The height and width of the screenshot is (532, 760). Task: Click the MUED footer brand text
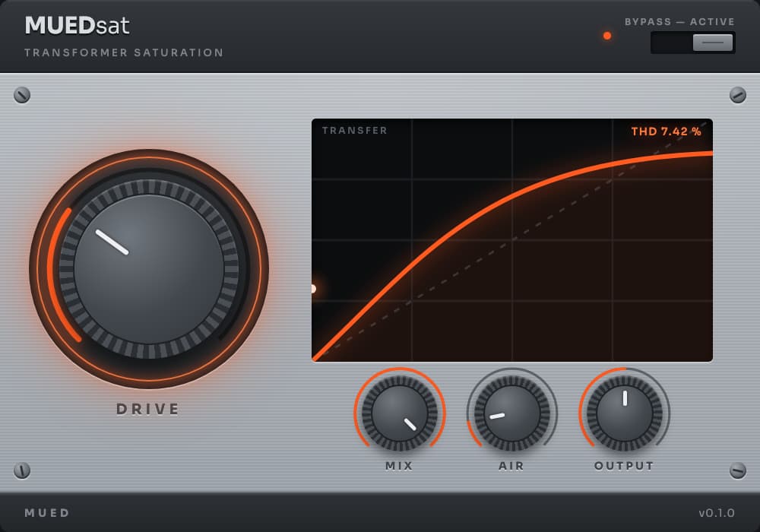coord(47,512)
